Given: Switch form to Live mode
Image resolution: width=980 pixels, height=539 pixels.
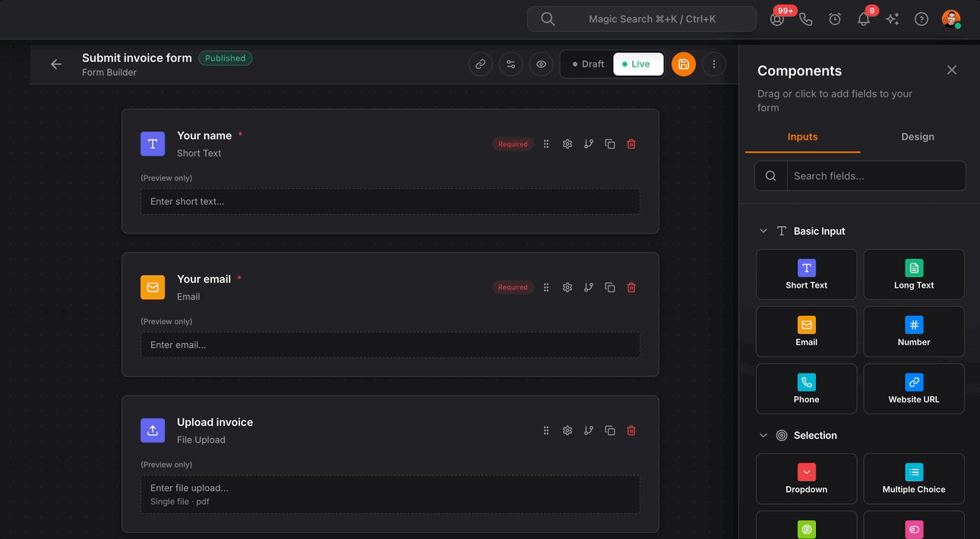Looking at the screenshot, I should click(x=637, y=65).
